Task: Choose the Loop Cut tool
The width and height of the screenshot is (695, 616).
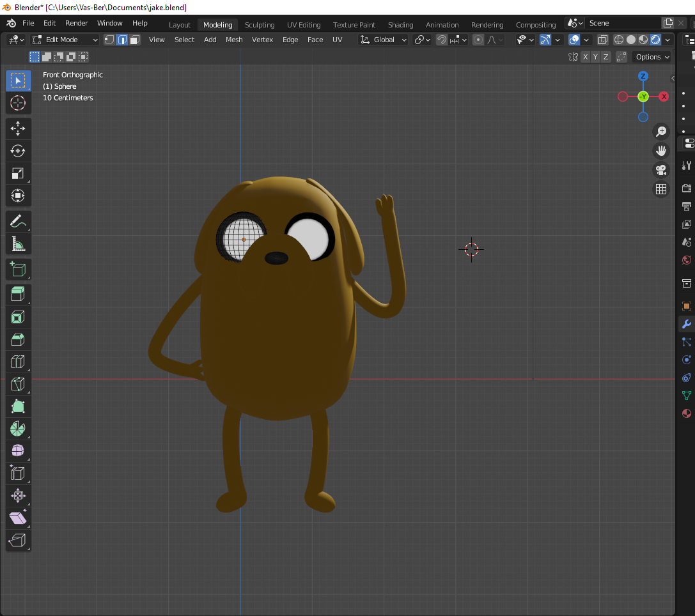Action: point(18,362)
